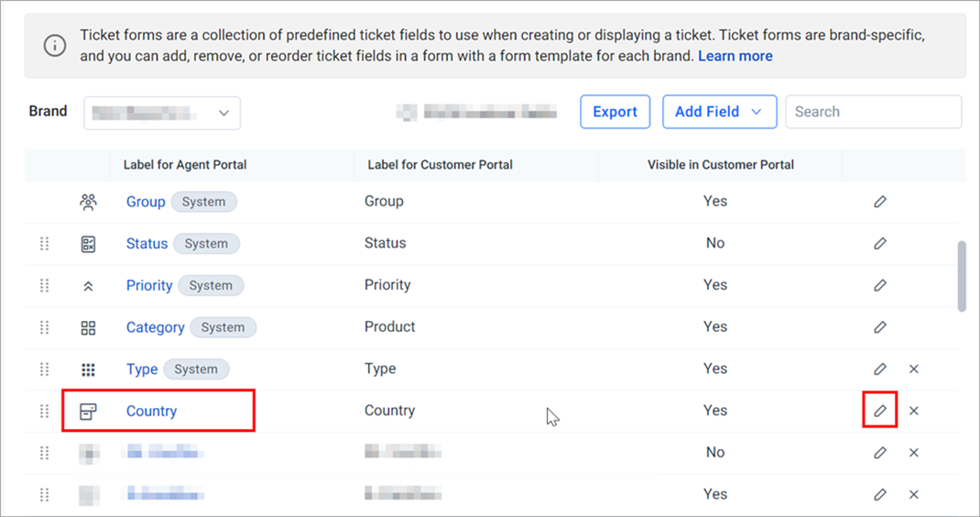
Task: Delete the Country field row
Action: point(914,411)
